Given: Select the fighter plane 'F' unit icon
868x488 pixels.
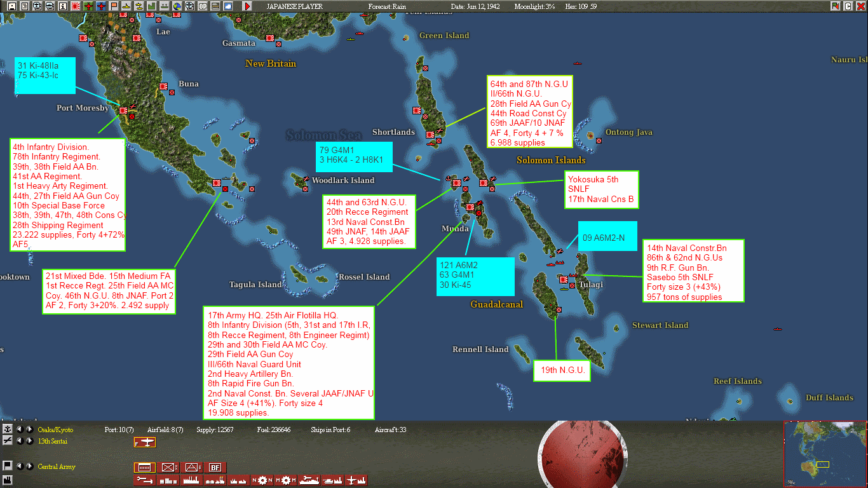Looking at the screenshot, I should 145,442.
